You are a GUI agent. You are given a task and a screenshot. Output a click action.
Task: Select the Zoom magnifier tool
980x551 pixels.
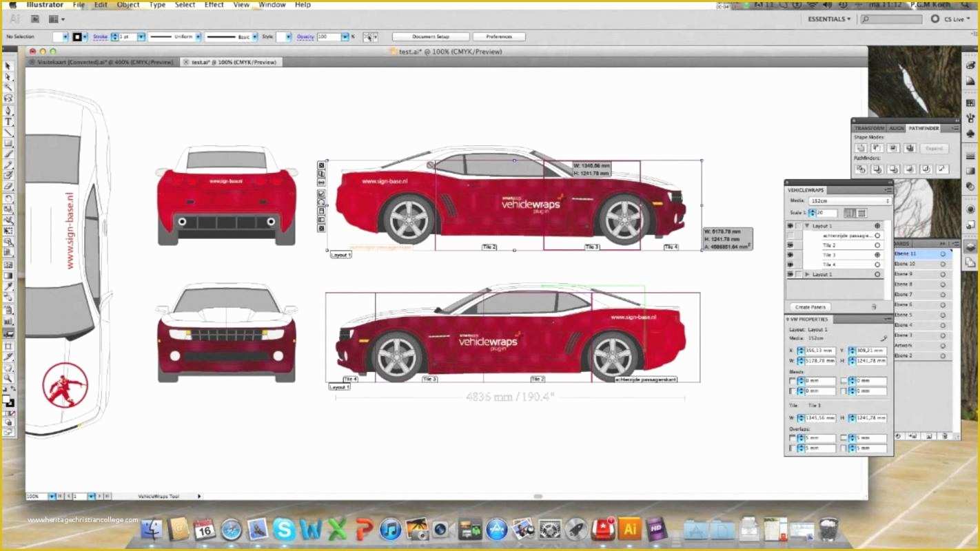[8, 378]
